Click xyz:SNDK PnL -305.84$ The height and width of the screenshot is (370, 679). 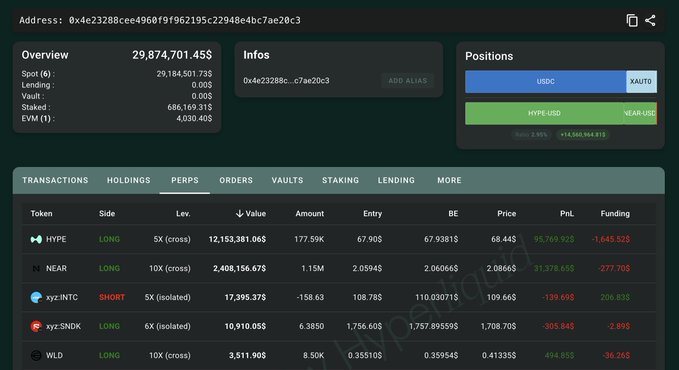click(x=558, y=326)
